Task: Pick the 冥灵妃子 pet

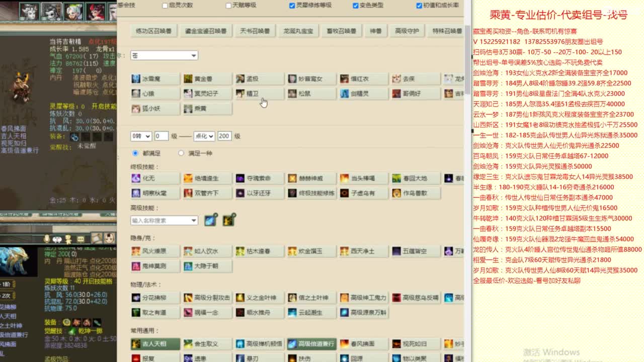Action: pyautogui.click(x=207, y=94)
